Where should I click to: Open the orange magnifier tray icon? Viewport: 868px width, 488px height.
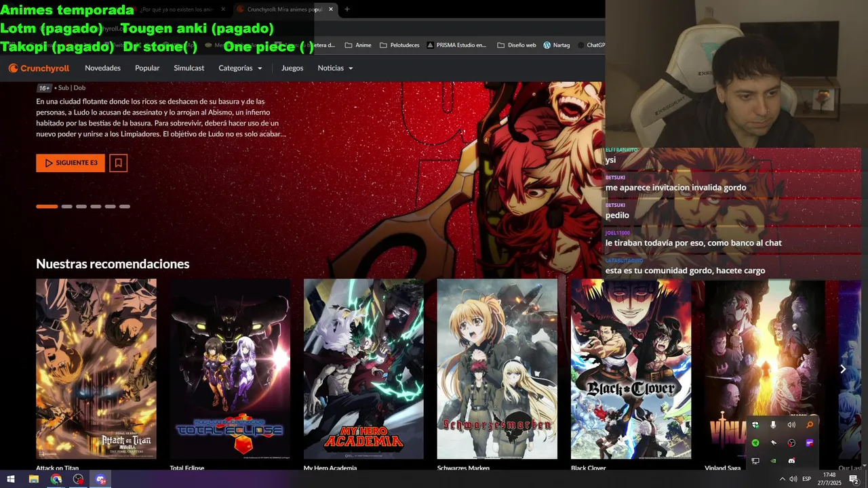[x=809, y=425]
